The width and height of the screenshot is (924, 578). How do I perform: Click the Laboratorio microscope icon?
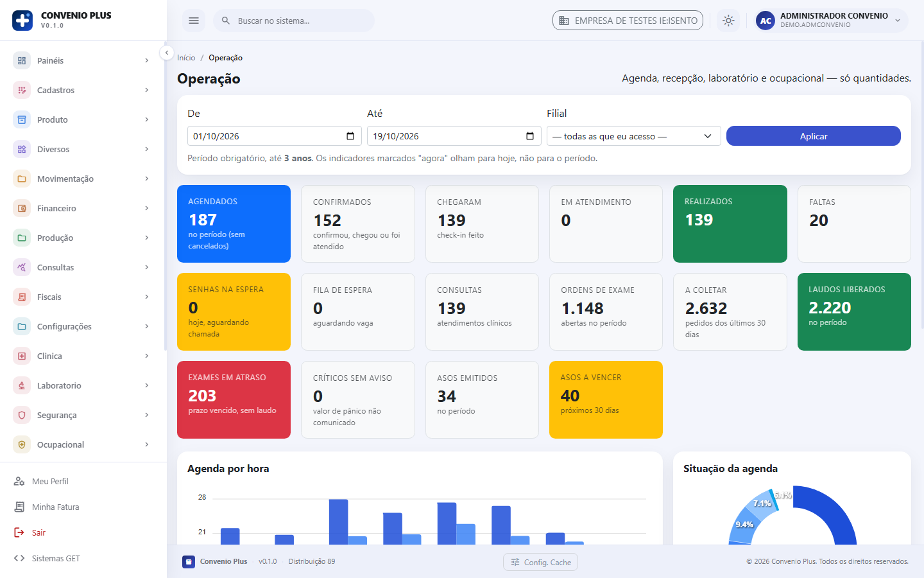tap(22, 385)
